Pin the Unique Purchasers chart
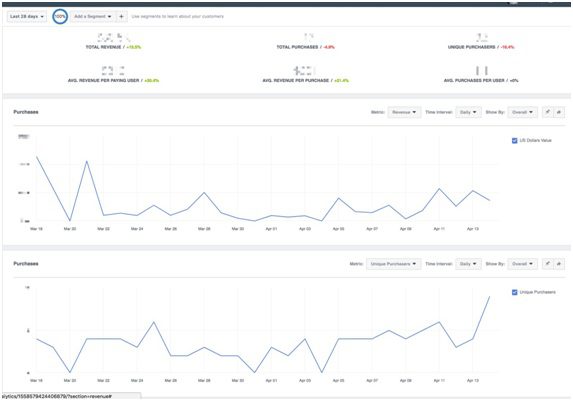This screenshot has height=401, width=573. point(547,264)
